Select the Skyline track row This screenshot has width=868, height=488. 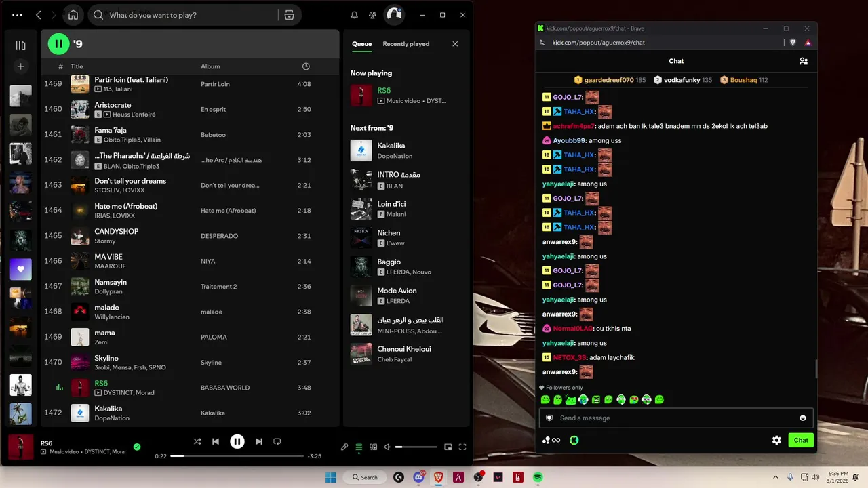pyautogui.click(x=190, y=363)
